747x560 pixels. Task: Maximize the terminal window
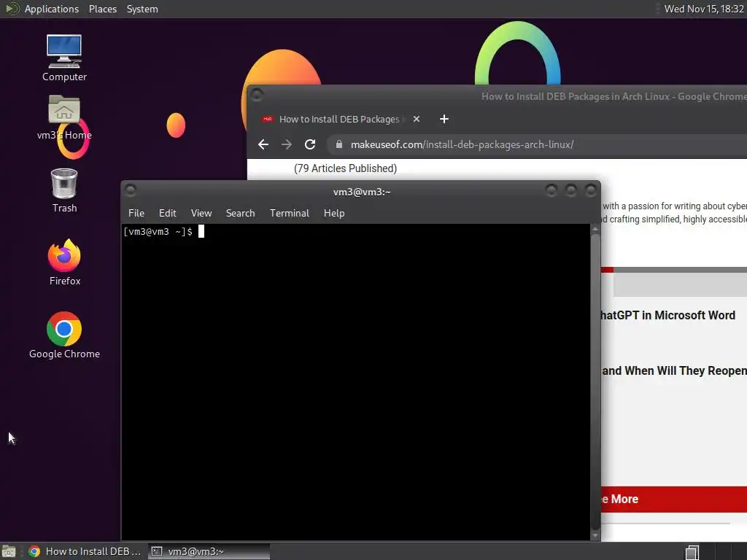coord(570,190)
